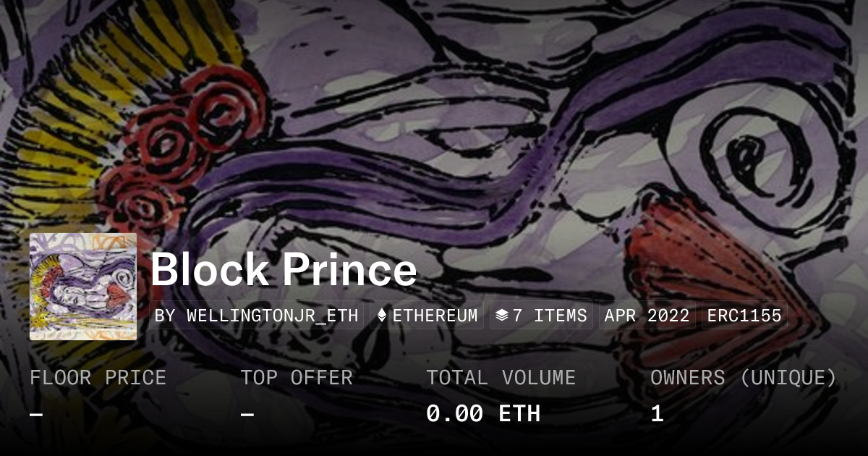
Task: Click the Ethereum diamond logo icon
Action: pyautogui.click(x=382, y=316)
